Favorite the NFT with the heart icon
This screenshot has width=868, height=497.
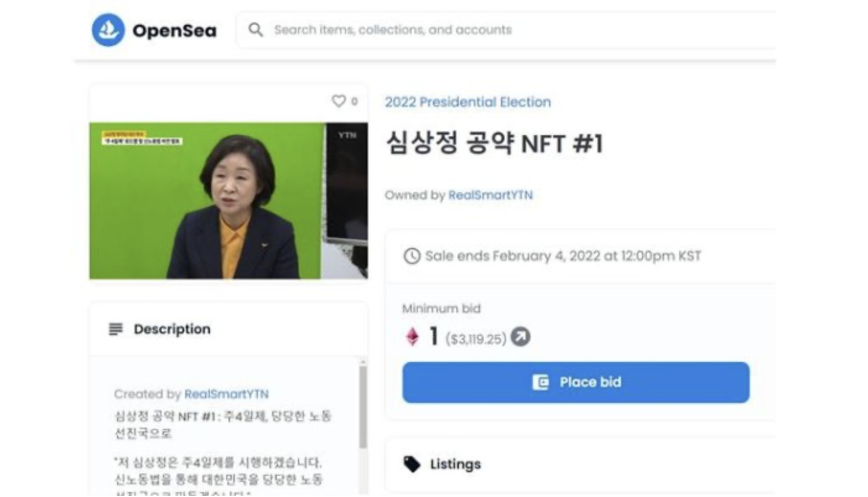[x=339, y=101]
